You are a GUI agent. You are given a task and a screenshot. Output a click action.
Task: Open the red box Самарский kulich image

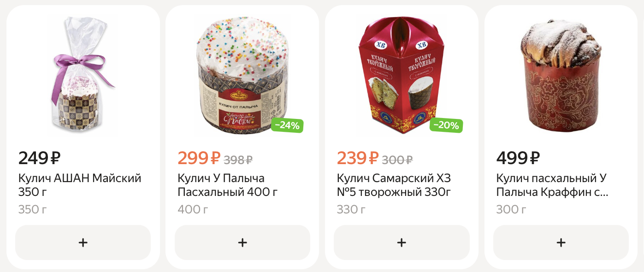pyautogui.click(x=402, y=75)
